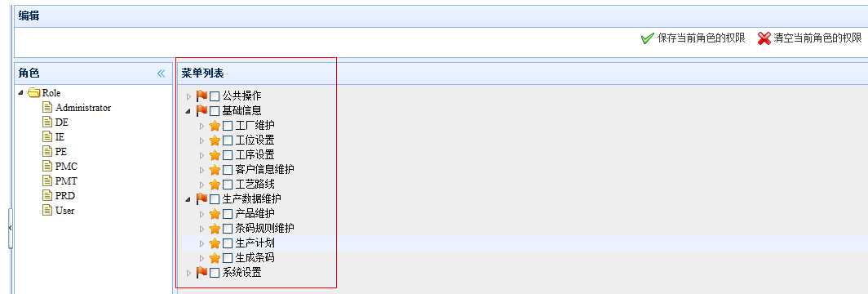868x294 pixels.
Task: Click the document icon beside Administrator
Action: (47, 108)
